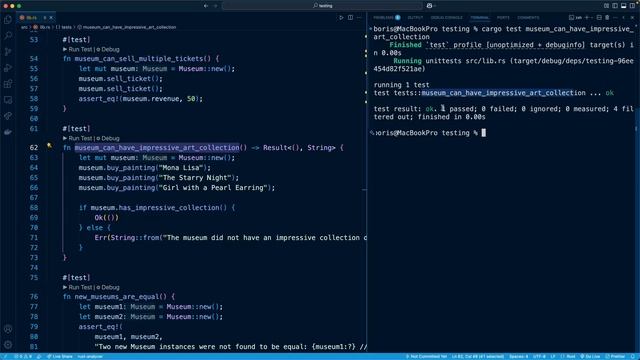The width and height of the screenshot is (640, 360).
Task: Close the terminal panel with X icon
Action: (x=632, y=18)
